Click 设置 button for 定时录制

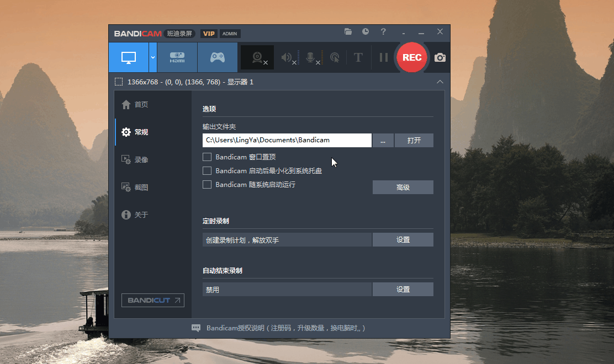[403, 240]
